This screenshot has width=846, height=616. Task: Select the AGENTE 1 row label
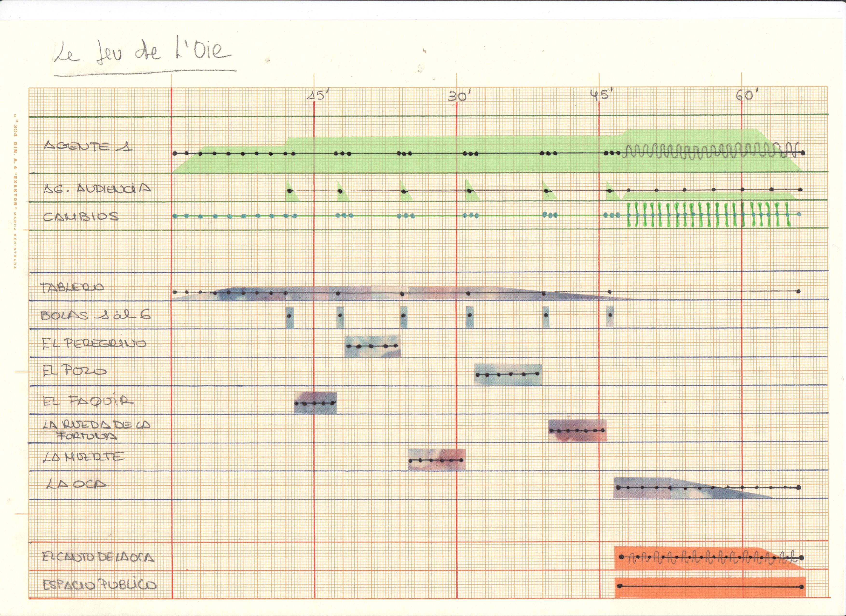pos(88,146)
